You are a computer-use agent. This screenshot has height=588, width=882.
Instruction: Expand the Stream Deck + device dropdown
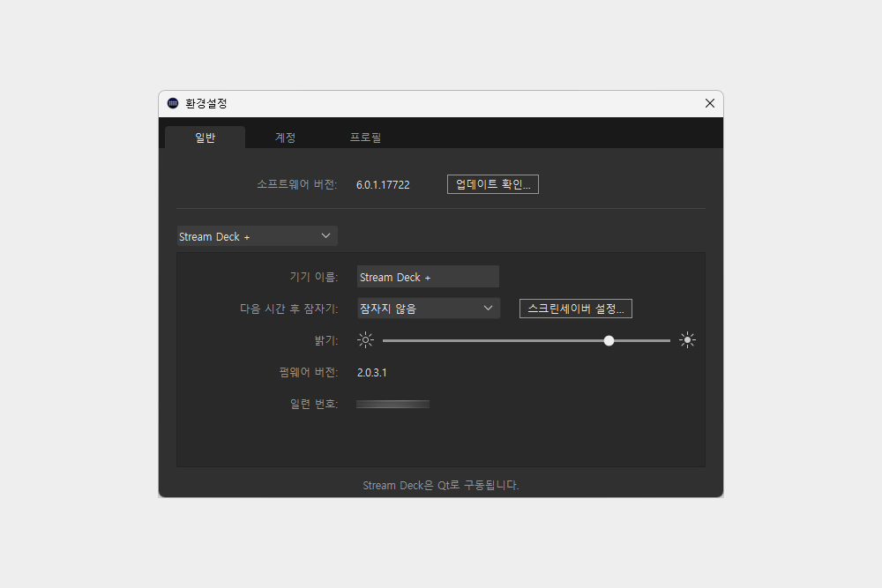tap(257, 236)
